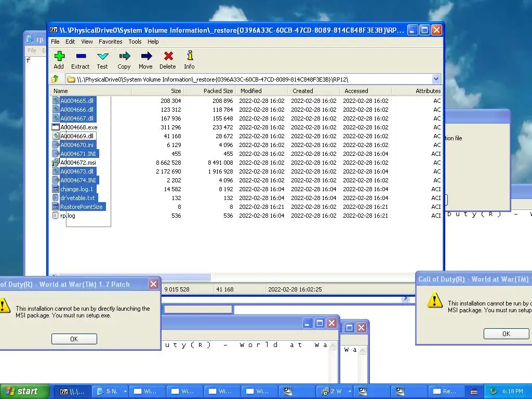This screenshot has width=532, height=399.
Task: Click the Copy toolbar icon
Action: pyautogui.click(x=124, y=56)
